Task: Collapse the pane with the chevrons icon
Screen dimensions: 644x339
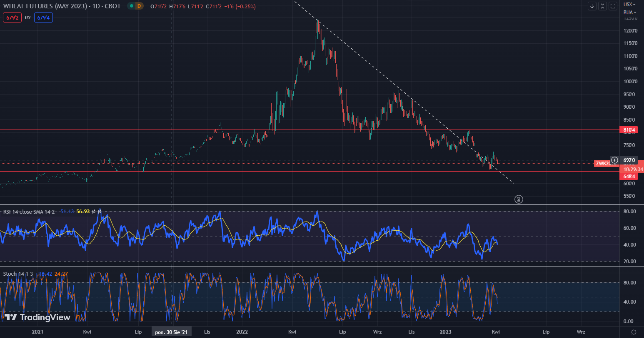Action: tap(602, 6)
